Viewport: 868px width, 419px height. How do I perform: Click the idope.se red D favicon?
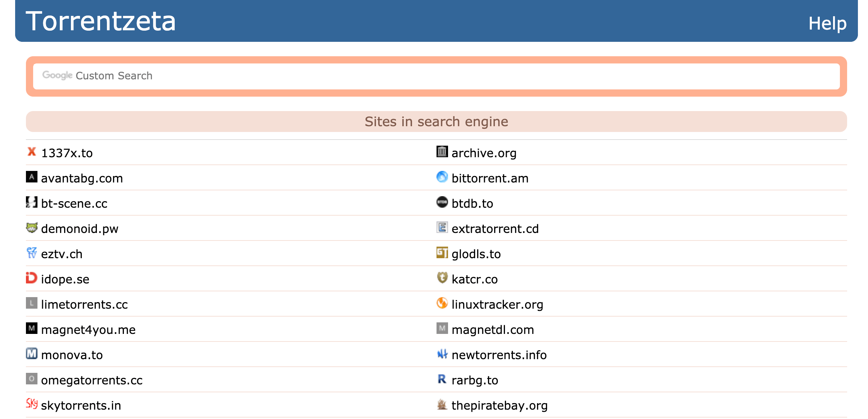(32, 278)
